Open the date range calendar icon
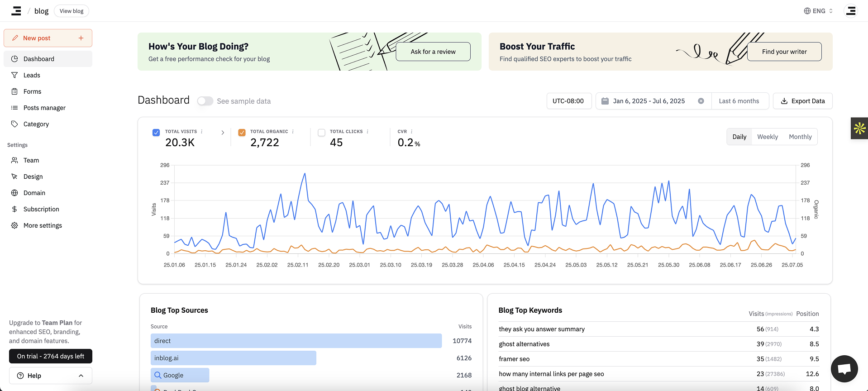The height and width of the screenshot is (391, 868). click(605, 101)
